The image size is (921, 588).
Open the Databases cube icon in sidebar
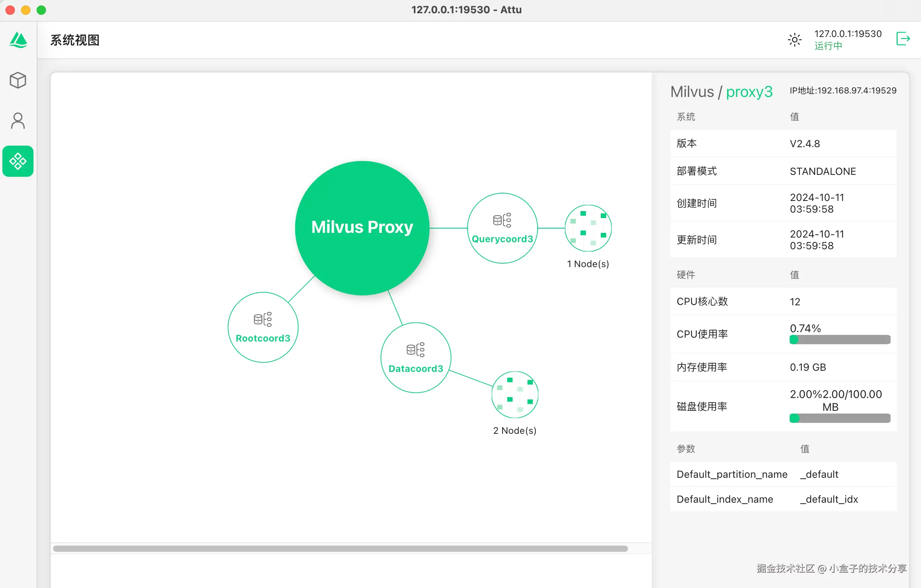point(18,80)
